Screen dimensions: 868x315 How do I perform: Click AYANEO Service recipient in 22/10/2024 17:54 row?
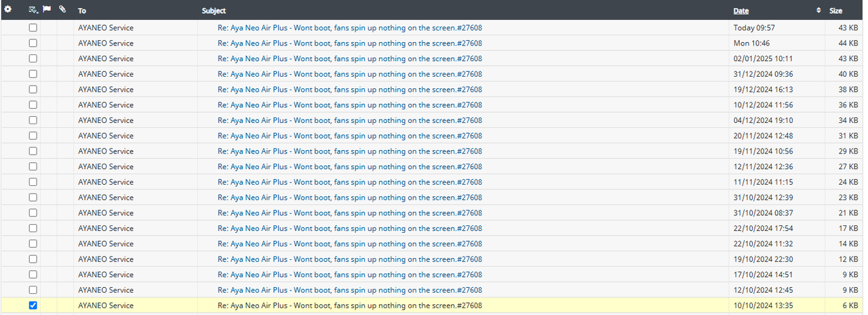(x=106, y=228)
